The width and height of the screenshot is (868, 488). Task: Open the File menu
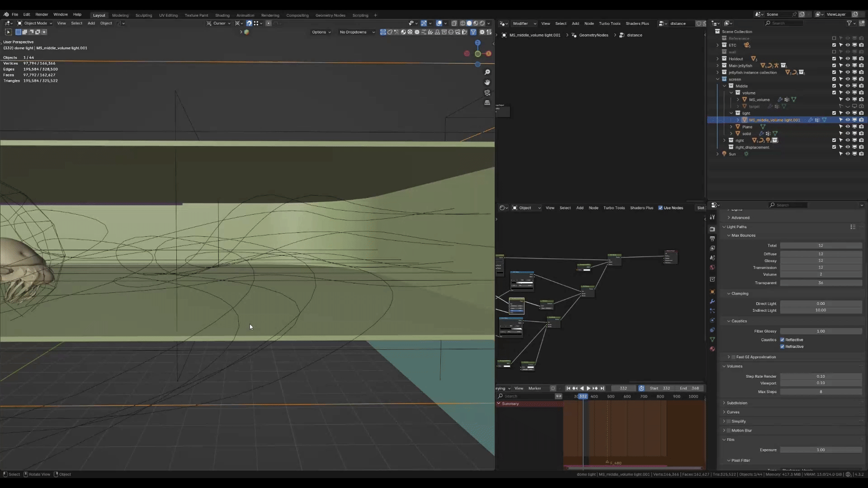click(15, 14)
